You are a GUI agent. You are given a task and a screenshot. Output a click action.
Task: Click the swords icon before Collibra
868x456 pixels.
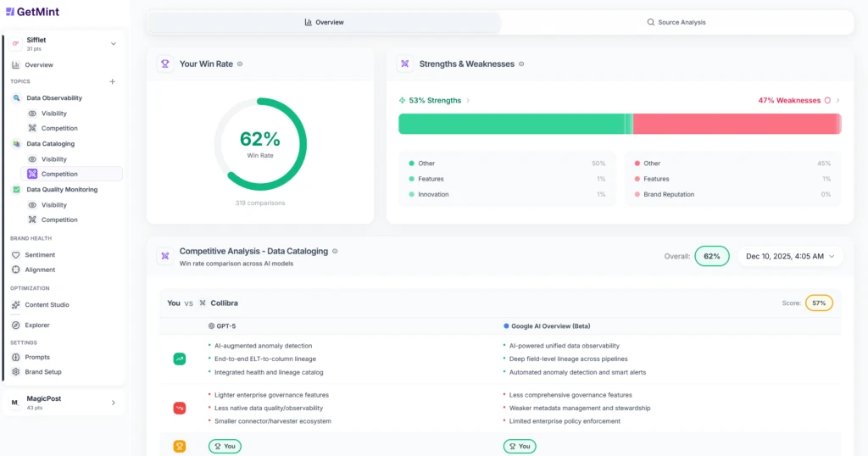[x=203, y=303]
